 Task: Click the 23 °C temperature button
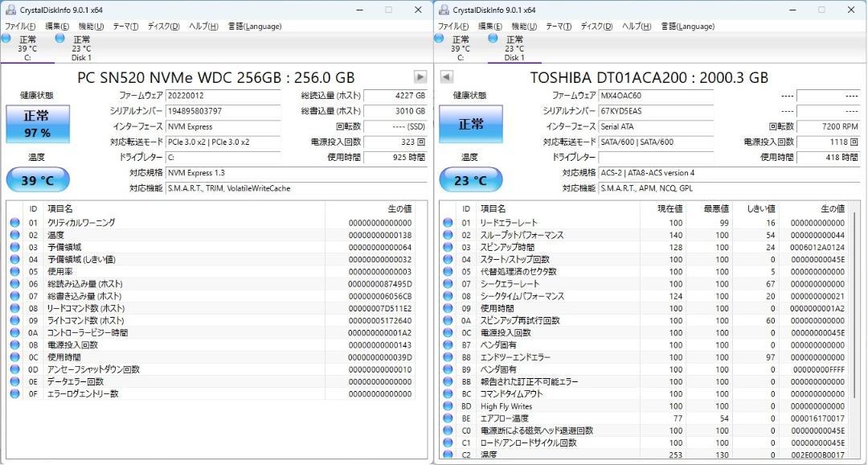(471, 179)
